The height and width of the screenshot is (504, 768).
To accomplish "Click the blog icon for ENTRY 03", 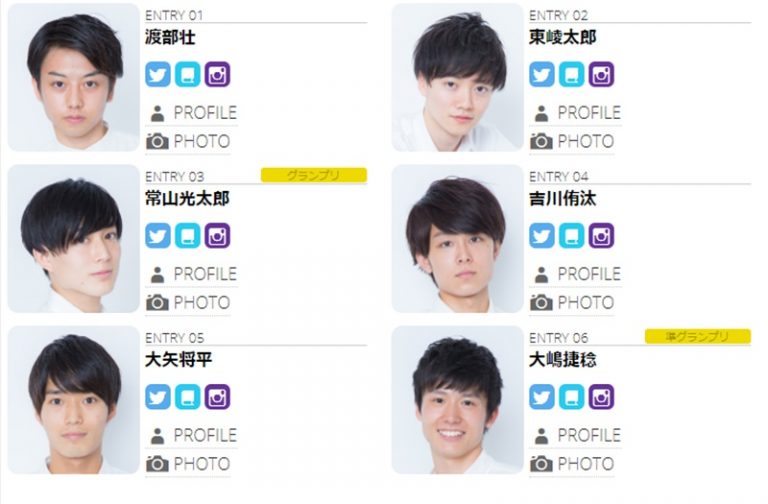I will coord(188,236).
